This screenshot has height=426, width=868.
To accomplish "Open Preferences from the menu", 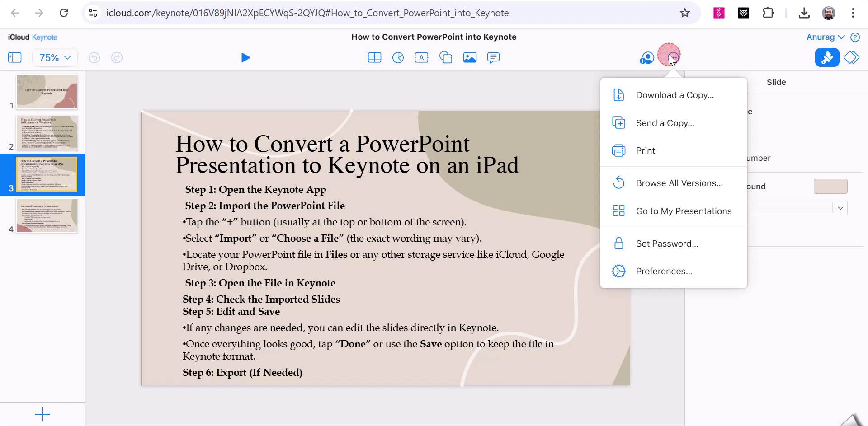I will click(664, 271).
